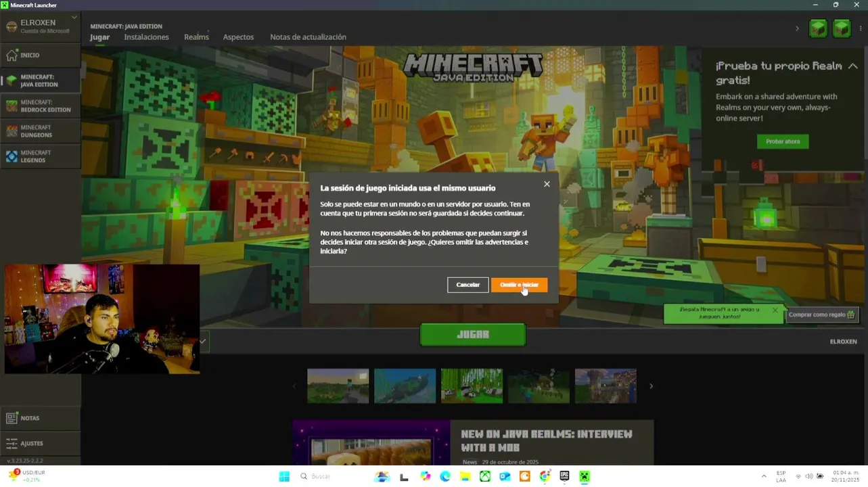The image size is (868, 487).
Task: Click the Omitir e iniciar button
Action: [x=519, y=285]
